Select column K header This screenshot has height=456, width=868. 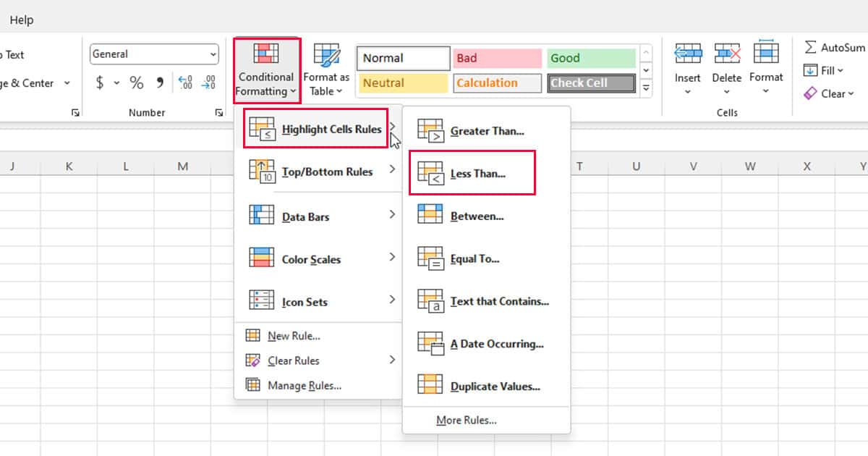(69, 166)
